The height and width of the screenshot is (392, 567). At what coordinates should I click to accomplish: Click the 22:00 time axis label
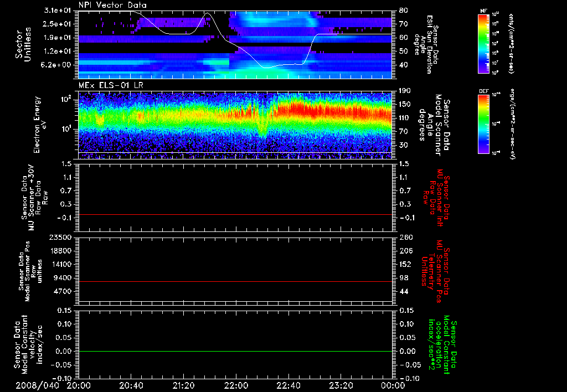click(236, 385)
